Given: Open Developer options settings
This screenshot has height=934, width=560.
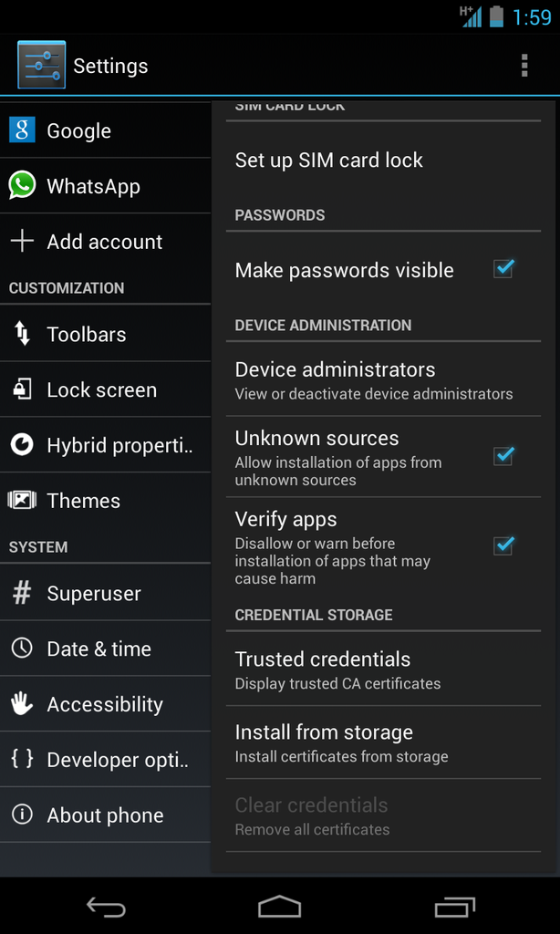Looking at the screenshot, I should coord(117,760).
